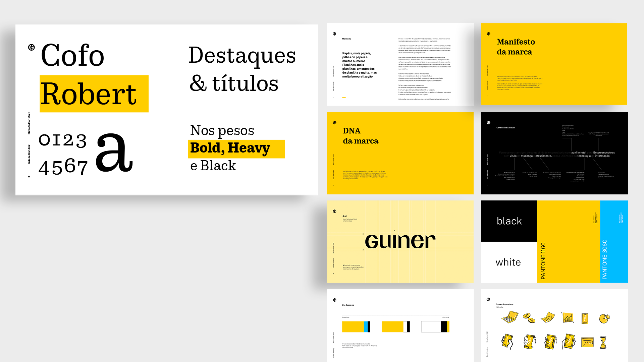
Task: Click the paper document with chart icon
Action: pyautogui.click(x=548, y=317)
